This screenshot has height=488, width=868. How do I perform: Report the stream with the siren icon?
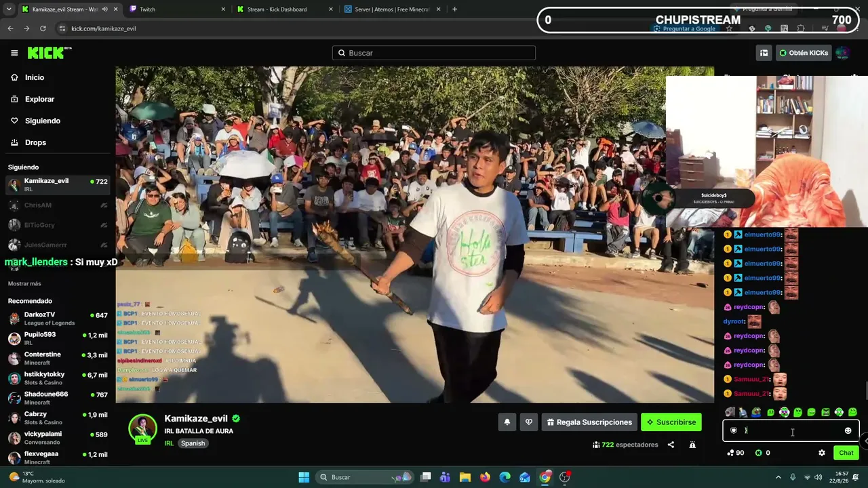tap(692, 445)
